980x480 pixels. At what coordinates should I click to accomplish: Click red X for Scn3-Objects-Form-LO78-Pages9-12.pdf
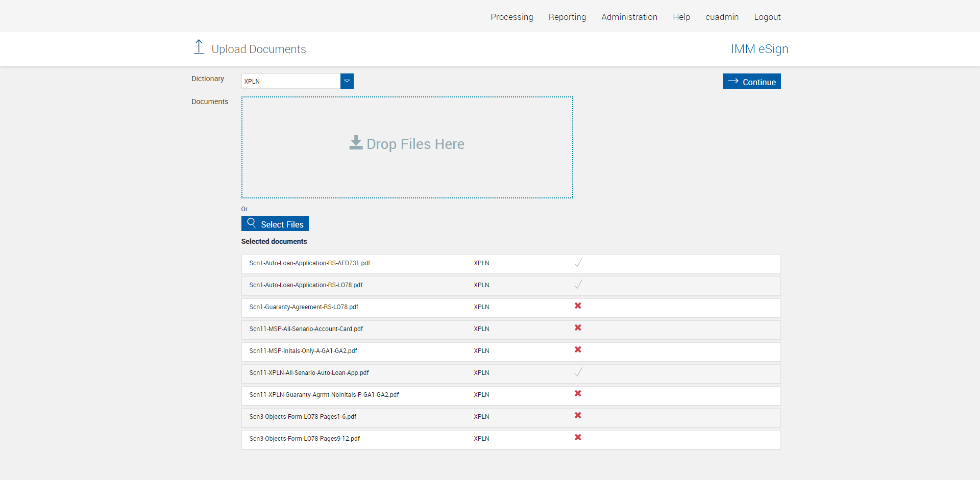(578, 438)
